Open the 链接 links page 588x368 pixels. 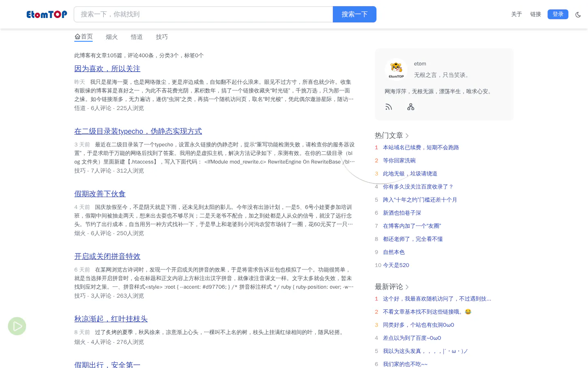(x=536, y=14)
